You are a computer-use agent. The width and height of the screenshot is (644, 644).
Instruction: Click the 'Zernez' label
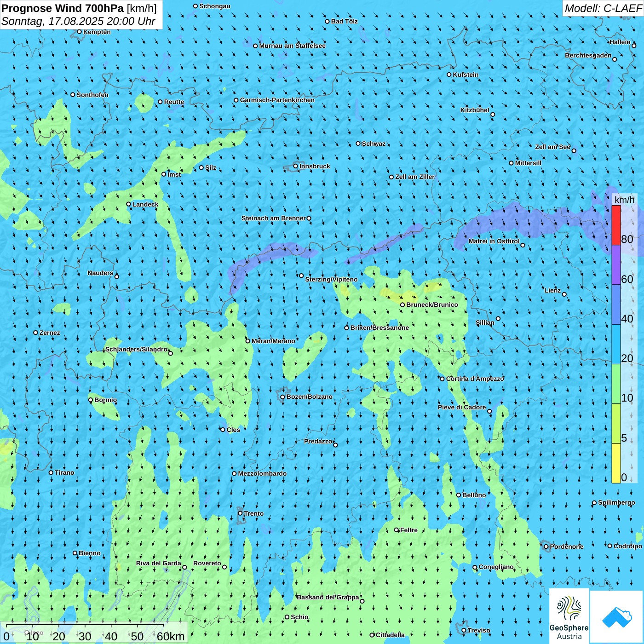point(50,333)
